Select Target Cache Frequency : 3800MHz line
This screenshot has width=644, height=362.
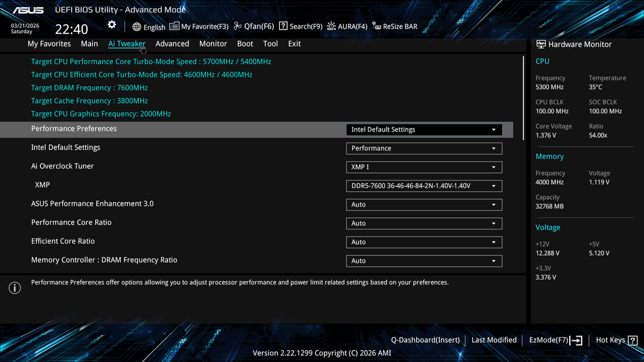tap(89, 101)
